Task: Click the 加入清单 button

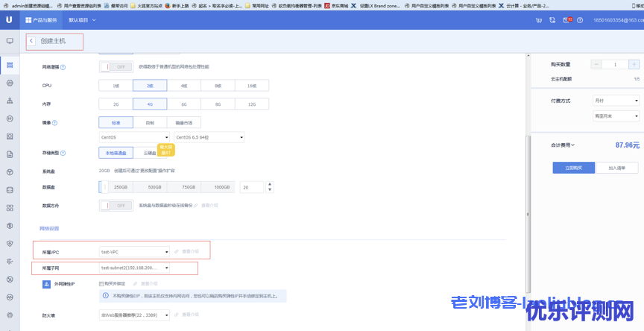Action: point(617,168)
